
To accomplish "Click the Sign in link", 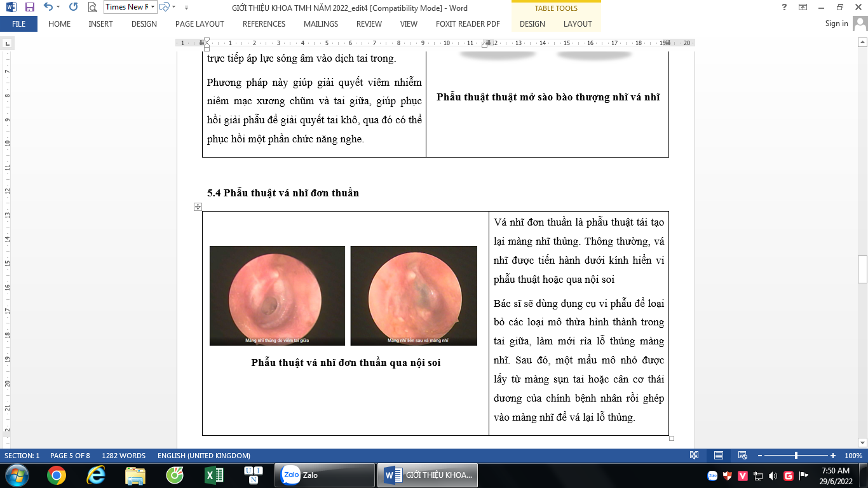I will (836, 24).
